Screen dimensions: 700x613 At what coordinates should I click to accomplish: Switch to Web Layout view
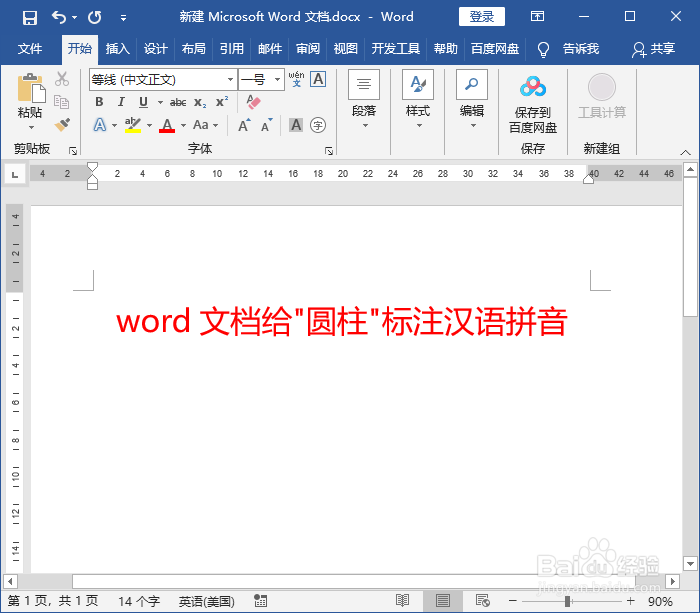tap(483, 600)
